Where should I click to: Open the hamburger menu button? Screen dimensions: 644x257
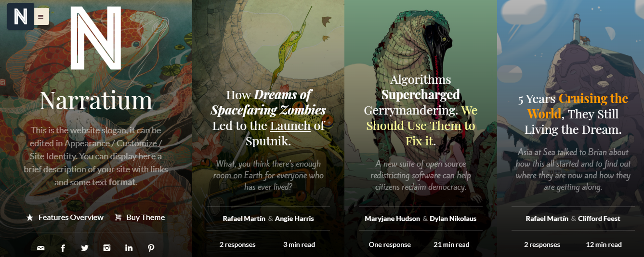[41, 16]
